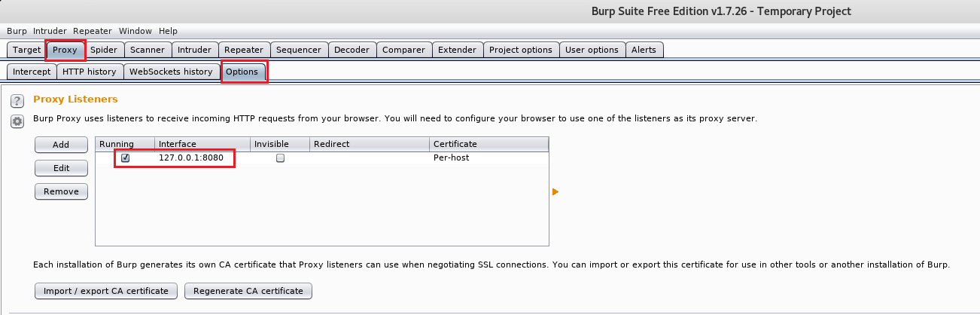Image resolution: width=980 pixels, height=315 pixels.
Task: Go to the Extender tab
Action: click(x=458, y=50)
